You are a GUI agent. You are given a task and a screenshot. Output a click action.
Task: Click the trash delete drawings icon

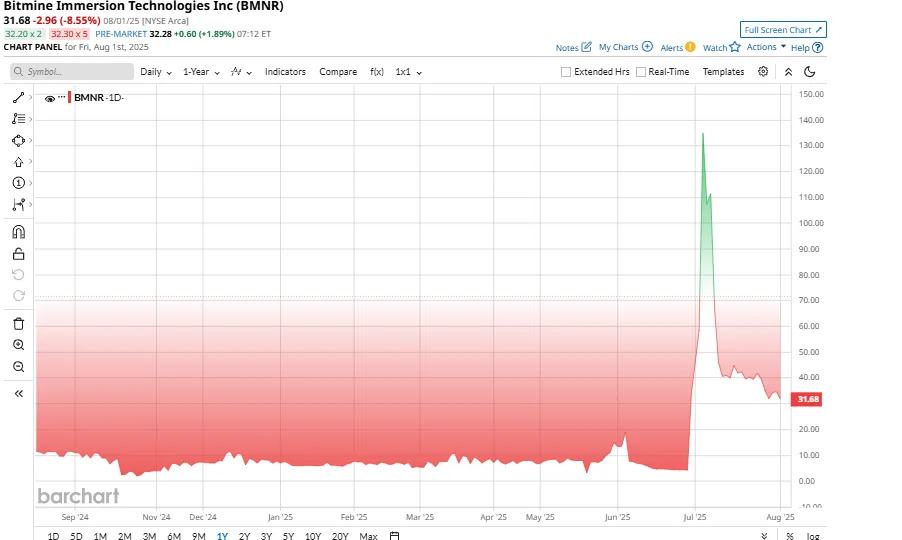pos(18,324)
